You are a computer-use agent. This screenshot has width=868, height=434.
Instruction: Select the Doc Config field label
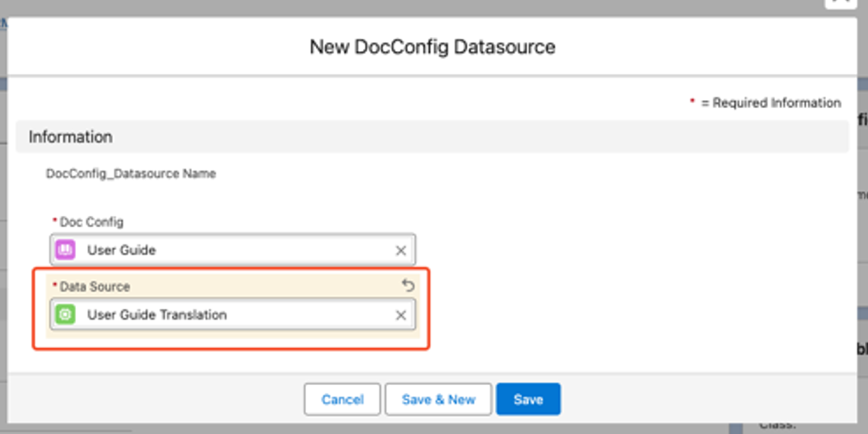(91, 222)
